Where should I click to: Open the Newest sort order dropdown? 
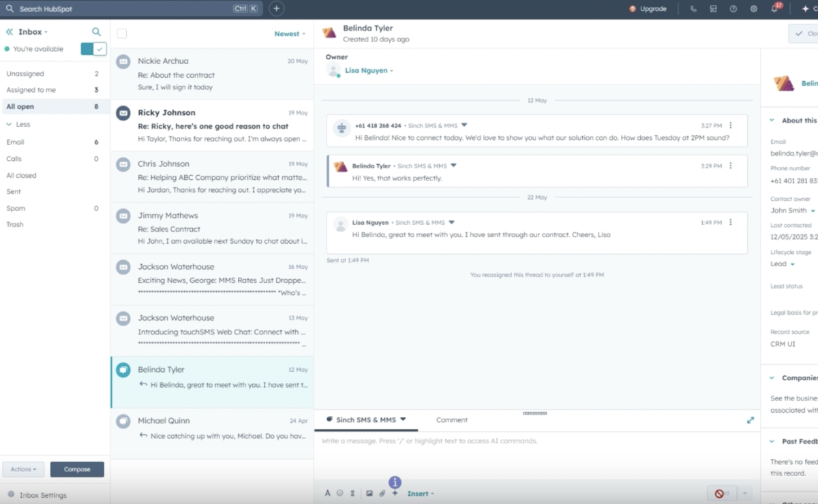pos(290,33)
